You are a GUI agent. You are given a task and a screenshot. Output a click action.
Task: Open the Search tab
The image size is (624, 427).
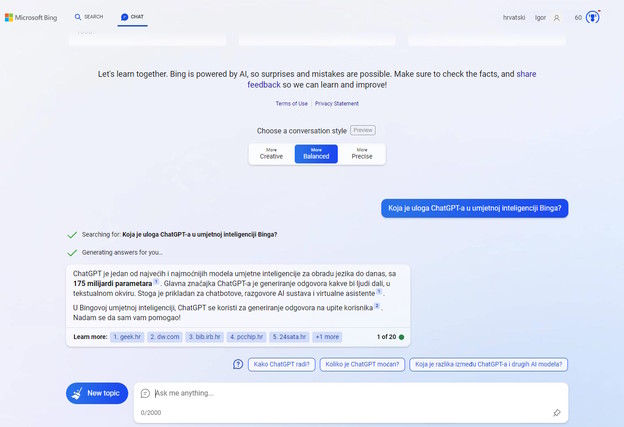pos(89,17)
